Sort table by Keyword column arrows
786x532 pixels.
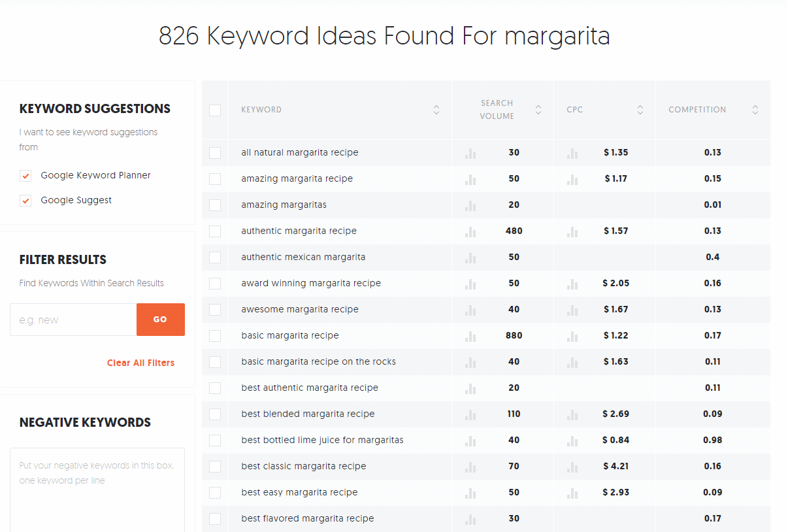(x=436, y=110)
